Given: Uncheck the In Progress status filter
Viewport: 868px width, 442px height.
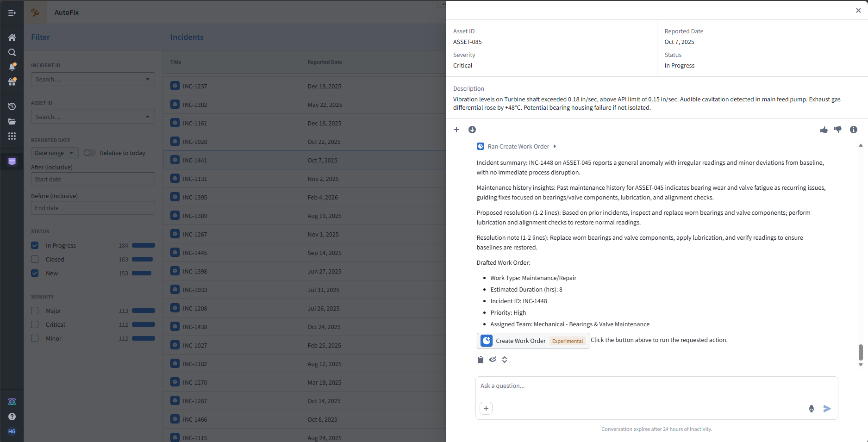Looking at the screenshot, I should click(x=35, y=245).
